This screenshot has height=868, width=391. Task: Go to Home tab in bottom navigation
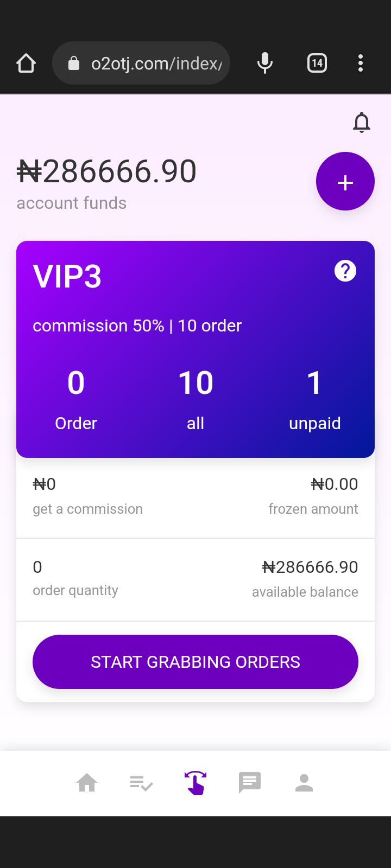pyautogui.click(x=87, y=783)
